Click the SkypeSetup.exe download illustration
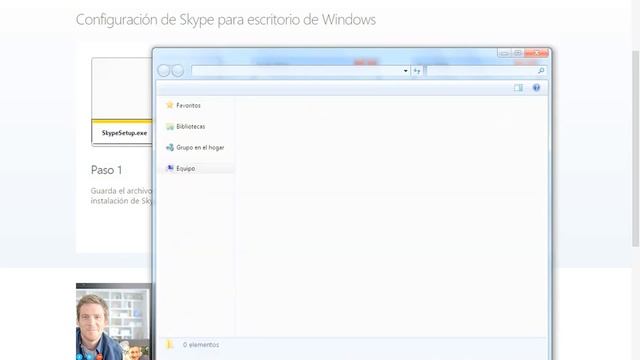 (x=122, y=102)
